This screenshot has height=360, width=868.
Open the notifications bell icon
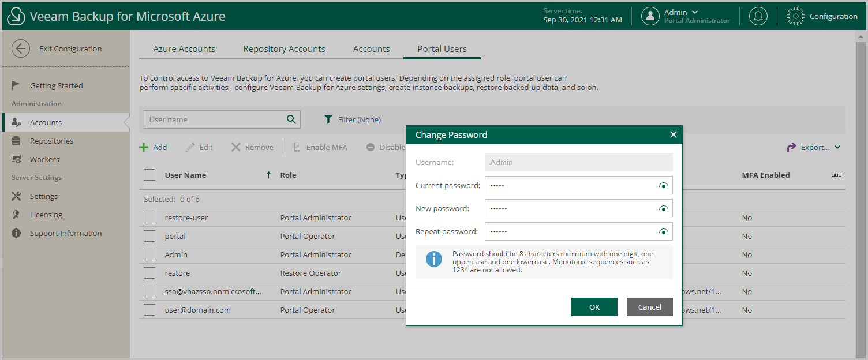tap(758, 16)
